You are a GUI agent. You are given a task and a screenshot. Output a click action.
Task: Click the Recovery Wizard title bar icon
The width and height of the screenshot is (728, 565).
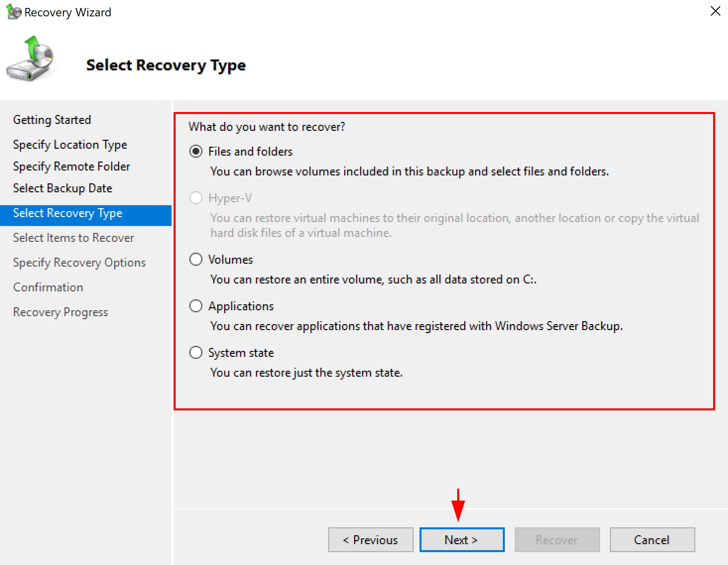tap(13, 12)
